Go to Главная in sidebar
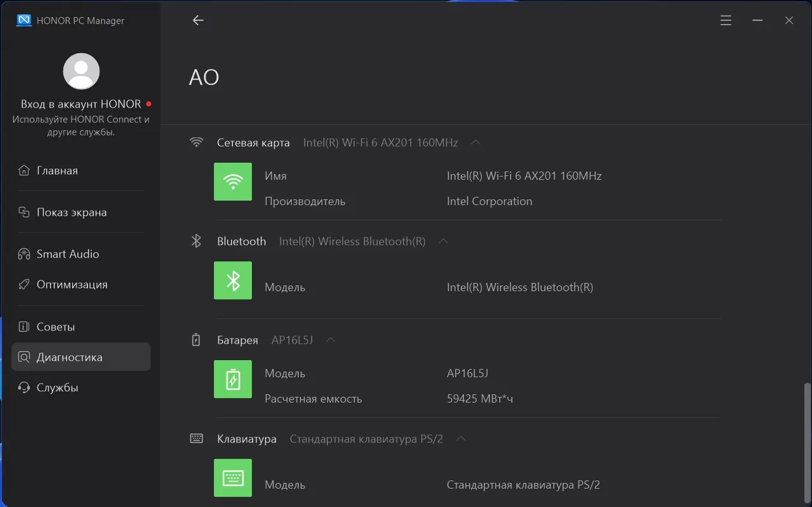This screenshot has height=507, width=812. point(57,170)
